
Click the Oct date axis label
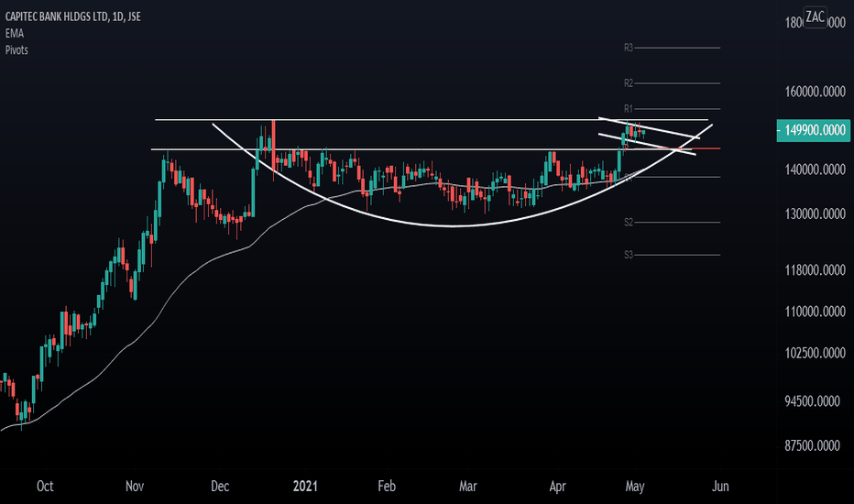tap(45, 486)
